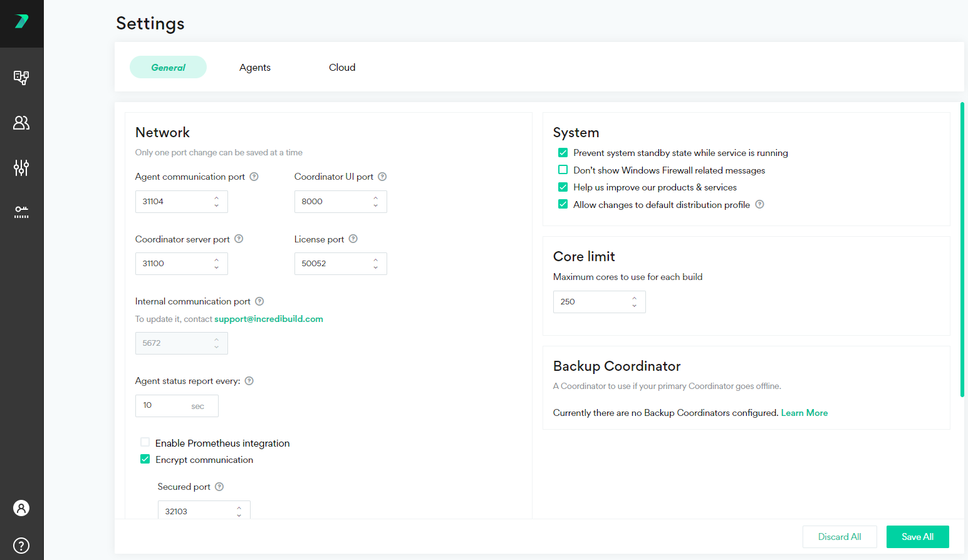The image size is (968, 560).
Task: Click help icon beside Agent communication port
Action: (x=254, y=177)
